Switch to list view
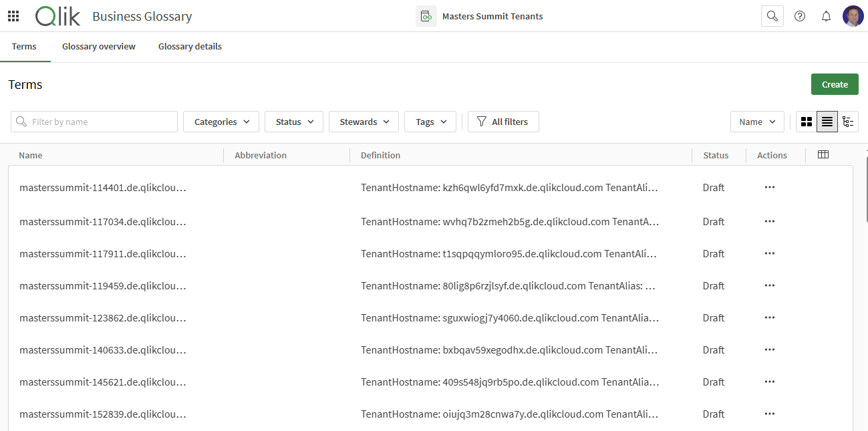Screen dimensions: 868x431 (827, 122)
